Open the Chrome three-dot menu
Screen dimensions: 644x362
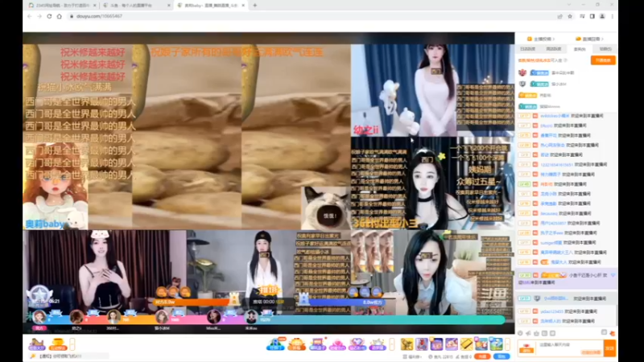(x=613, y=16)
